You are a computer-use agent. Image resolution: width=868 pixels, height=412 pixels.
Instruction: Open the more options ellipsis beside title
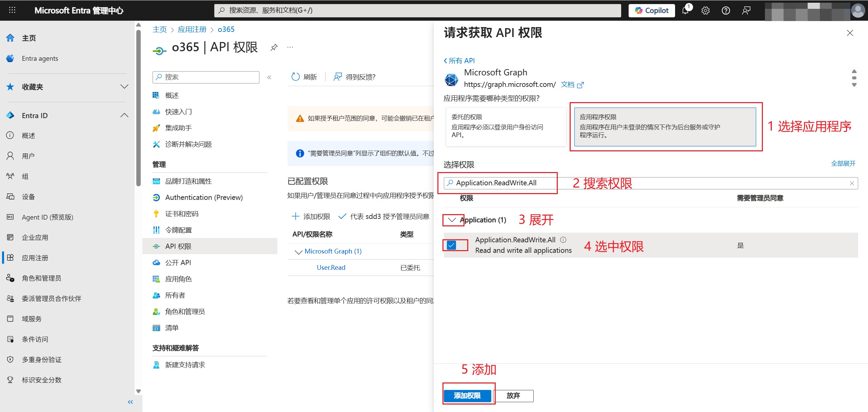coord(290,47)
